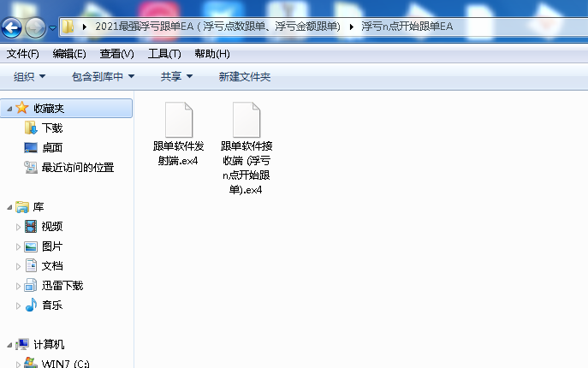This screenshot has width=588, height=368.
Task: Click the Forward navigation arrow button
Action: 35,27
